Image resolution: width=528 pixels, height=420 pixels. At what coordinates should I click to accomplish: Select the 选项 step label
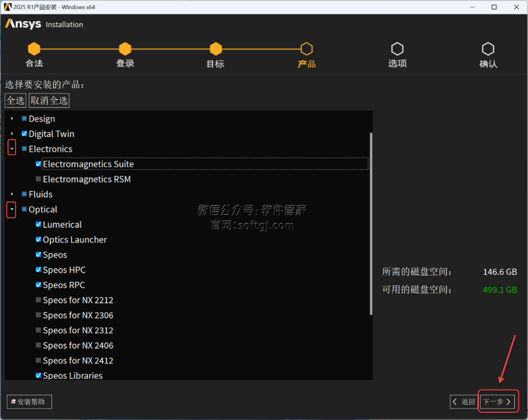(x=397, y=64)
